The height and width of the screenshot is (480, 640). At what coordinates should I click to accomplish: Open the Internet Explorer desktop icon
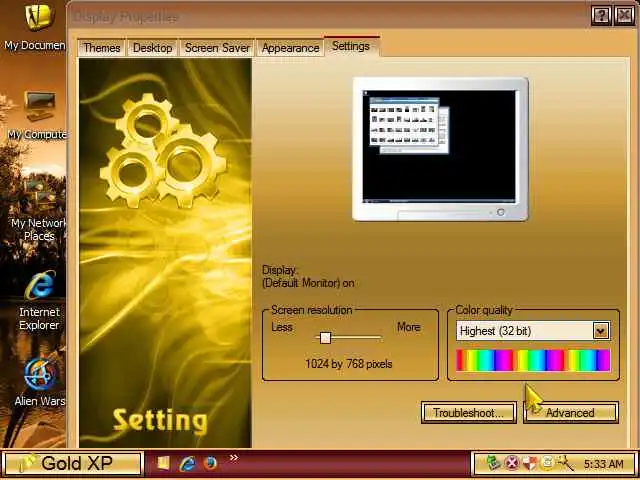click(x=40, y=300)
